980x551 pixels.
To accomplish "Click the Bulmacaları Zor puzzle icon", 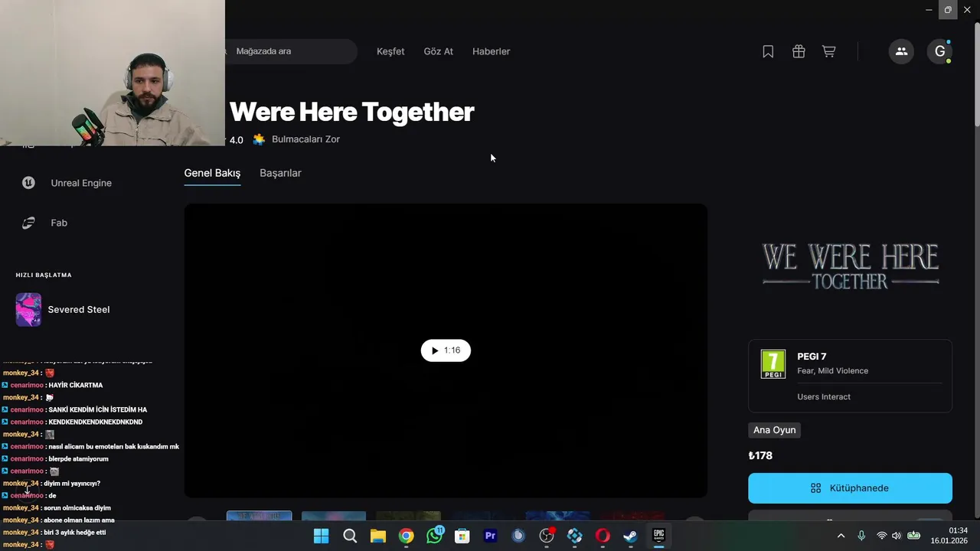I will point(259,139).
